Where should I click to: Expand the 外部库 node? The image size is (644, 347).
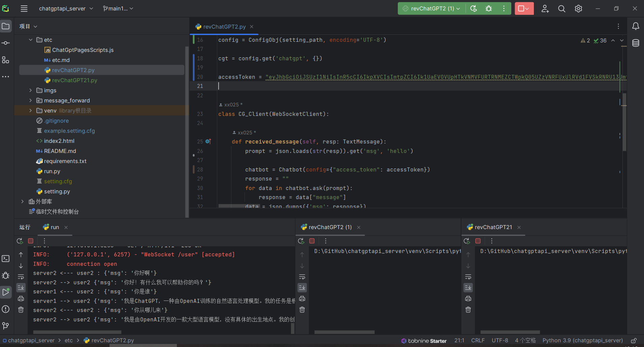[x=23, y=201]
